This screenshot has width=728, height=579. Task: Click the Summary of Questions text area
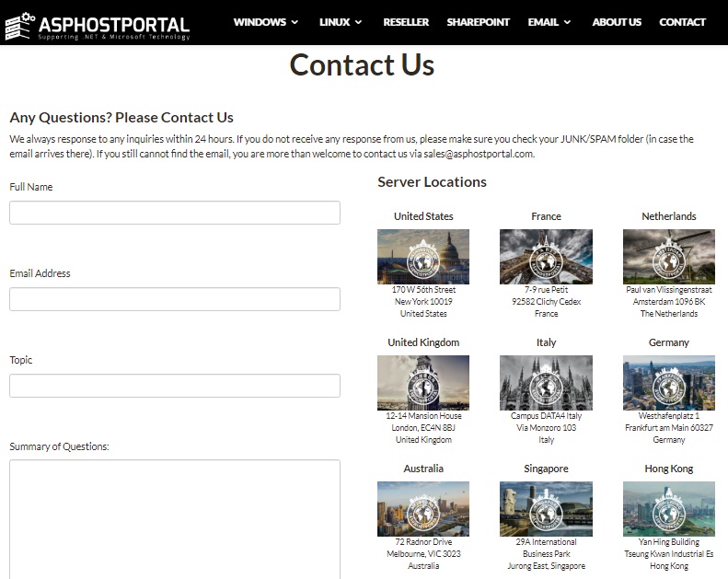point(175,519)
